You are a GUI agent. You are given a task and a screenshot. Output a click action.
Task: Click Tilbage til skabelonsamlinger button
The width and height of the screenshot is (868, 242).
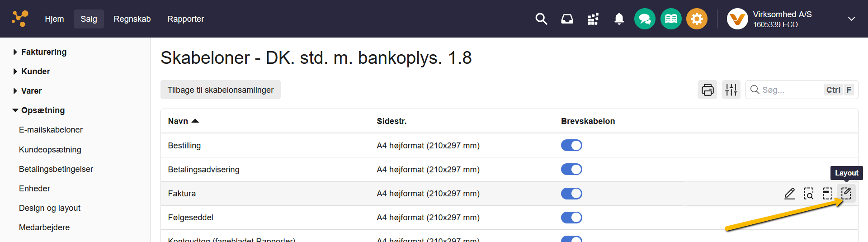click(x=221, y=90)
